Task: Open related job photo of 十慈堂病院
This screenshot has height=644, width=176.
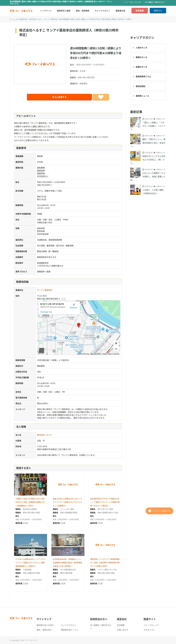Action: click(x=30, y=545)
